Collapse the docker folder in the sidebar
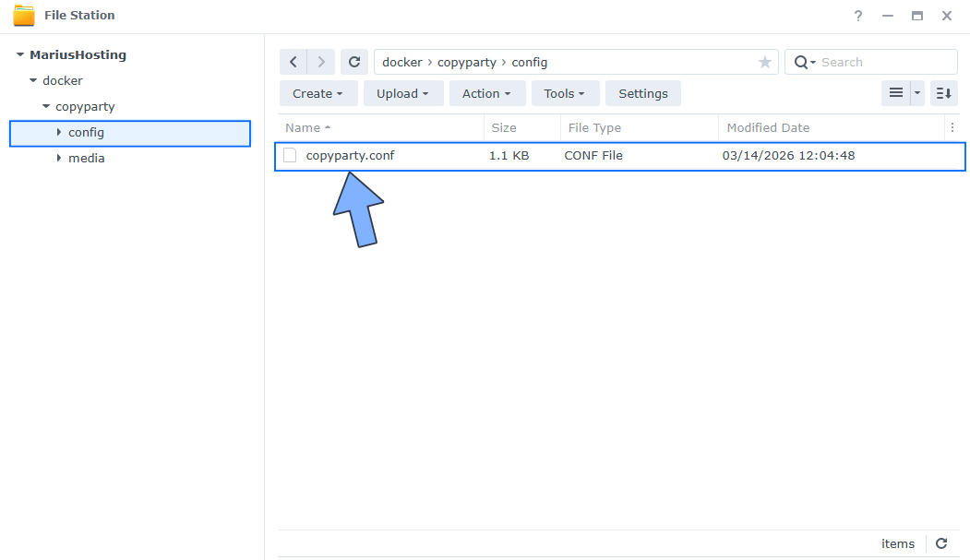970x560 pixels. (34, 80)
